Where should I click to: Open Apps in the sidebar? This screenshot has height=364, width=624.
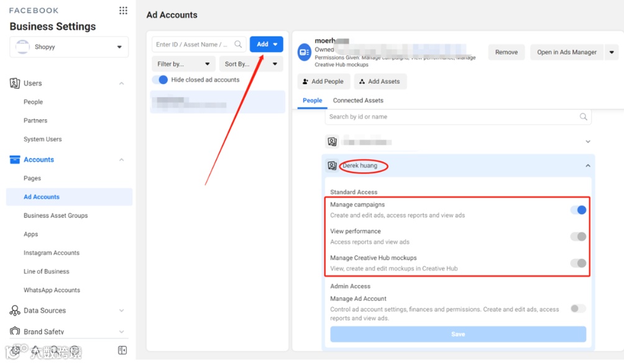(x=30, y=234)
